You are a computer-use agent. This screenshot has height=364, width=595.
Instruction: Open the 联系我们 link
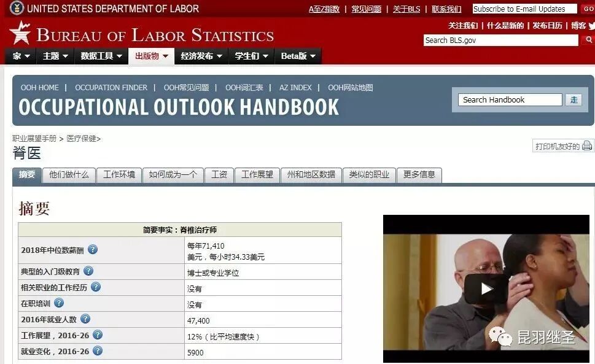(x=446, y=9)
